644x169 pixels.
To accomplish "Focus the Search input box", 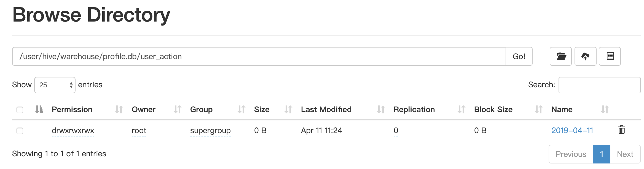I will click(x=599, y=85).
